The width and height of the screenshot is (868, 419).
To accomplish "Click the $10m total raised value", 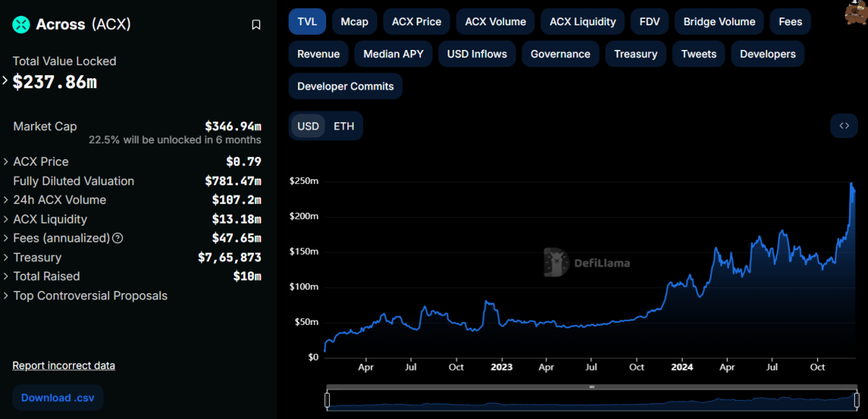I will tap(247, 276).
